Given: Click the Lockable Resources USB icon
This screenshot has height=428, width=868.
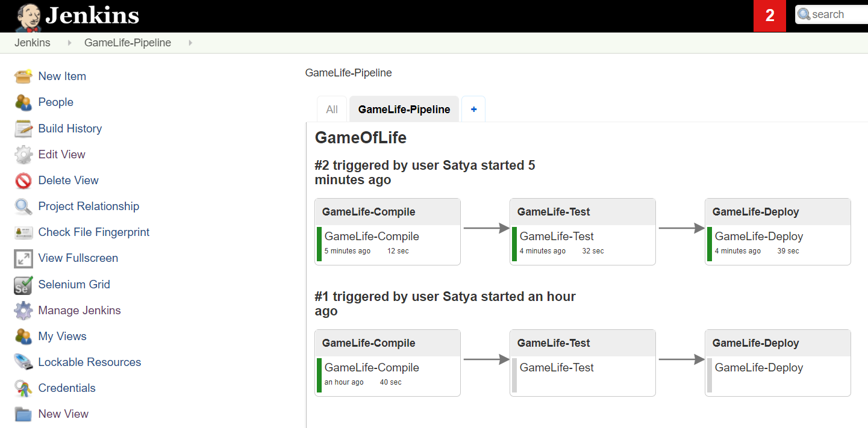Looking at the screenshot, I should pyautogui.click(x=23, y=362).
